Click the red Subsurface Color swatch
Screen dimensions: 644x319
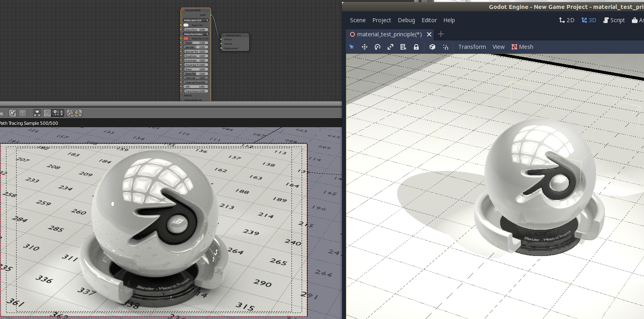click(186, 38)
